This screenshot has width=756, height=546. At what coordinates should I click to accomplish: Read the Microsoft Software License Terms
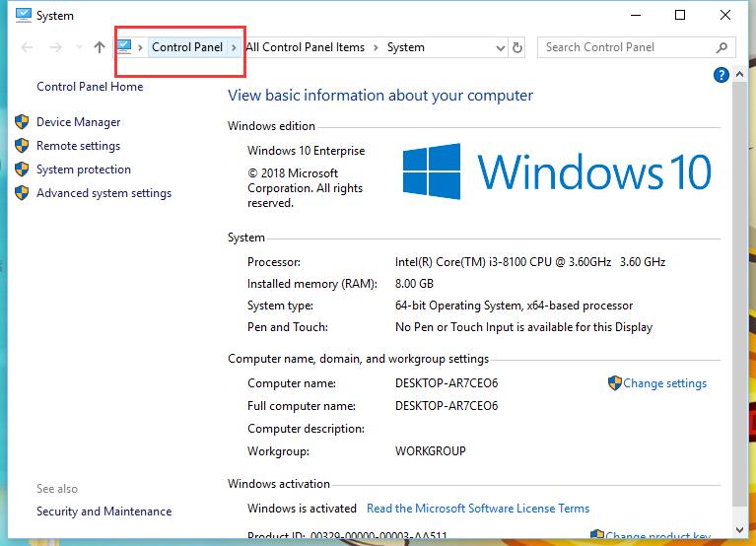(x=478, y=509)
